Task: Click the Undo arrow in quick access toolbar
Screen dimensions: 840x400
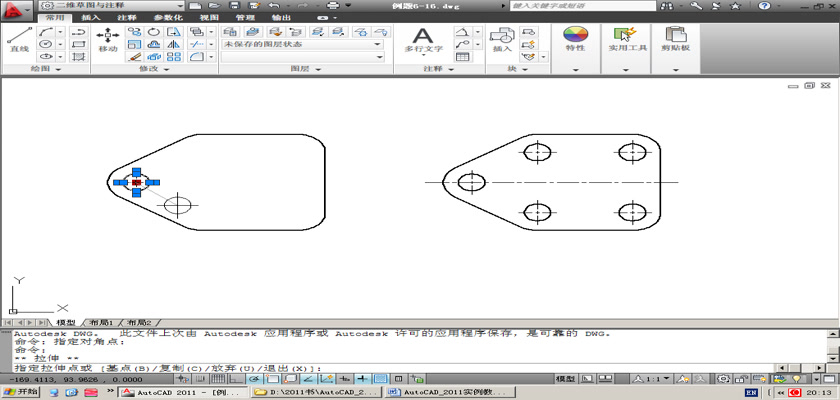Action: [x=273, y=6]
